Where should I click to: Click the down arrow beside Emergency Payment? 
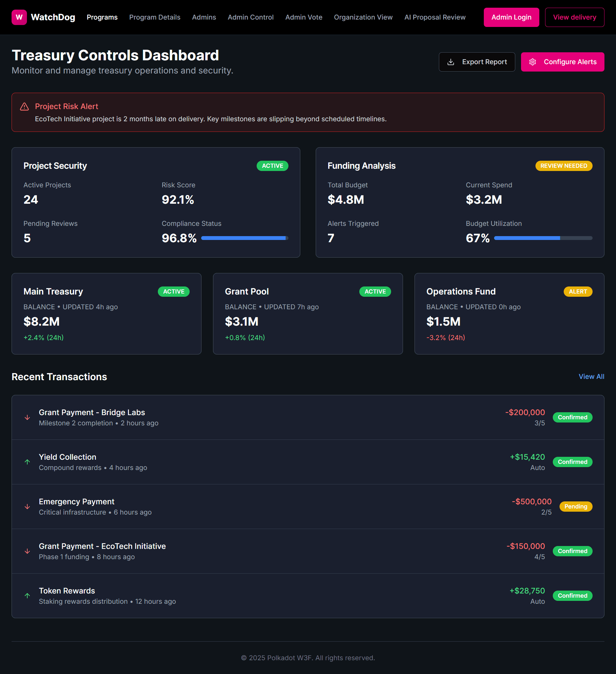click(x=27, y=507)
